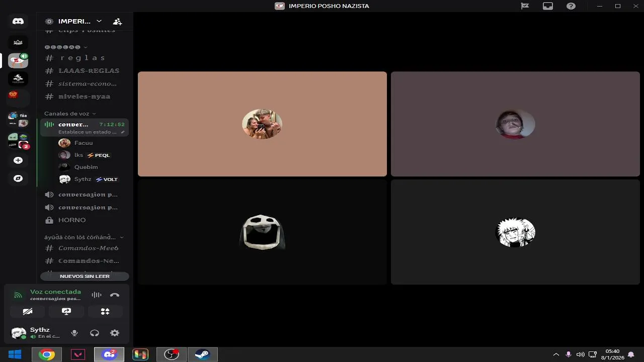Open Valorant from taskbar
The height and width of the screenshot is (362, 644).
[x=78, y=354]
